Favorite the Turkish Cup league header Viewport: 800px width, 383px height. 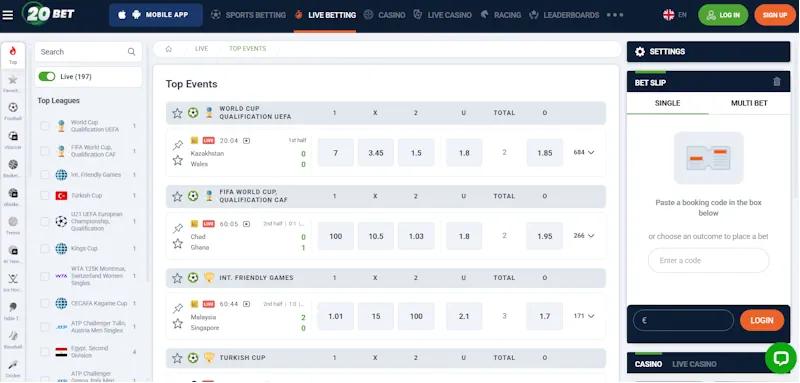[177, 358]
